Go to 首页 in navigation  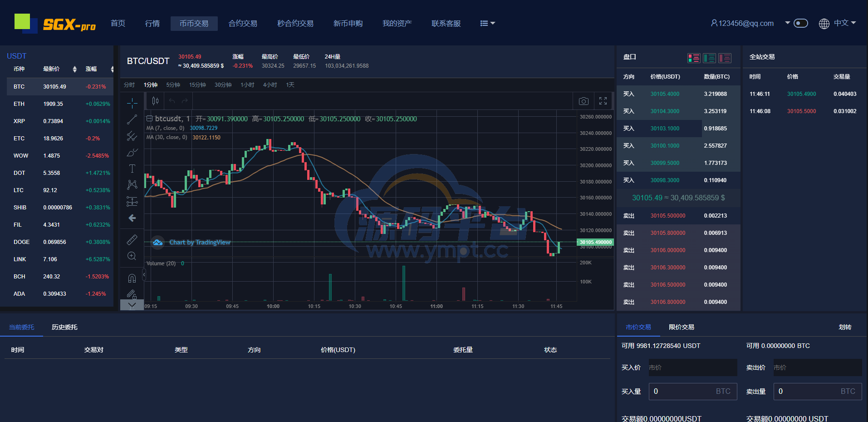pyautogui.click(x=118, y=23)
